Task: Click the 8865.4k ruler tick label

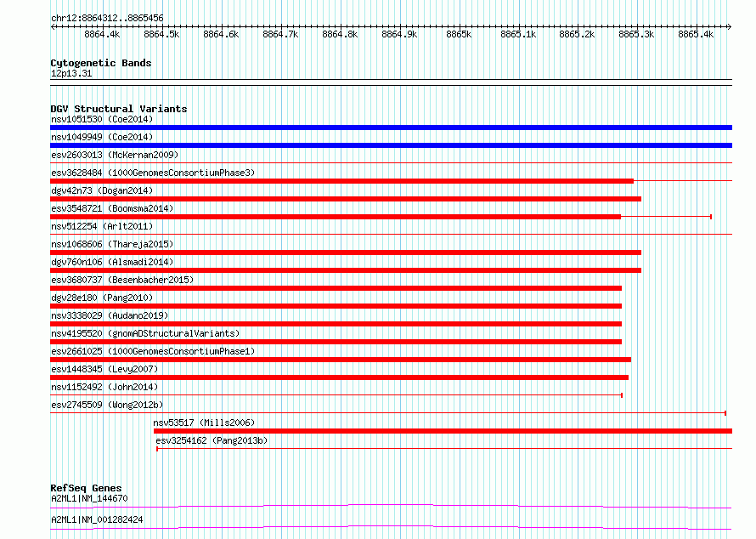Action: [x=696, y=34]
